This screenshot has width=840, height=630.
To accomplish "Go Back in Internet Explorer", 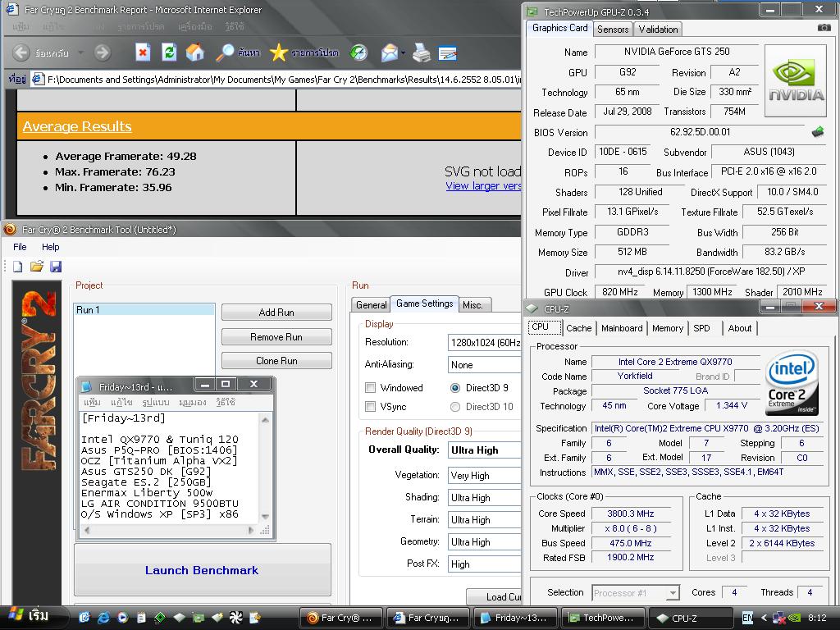I will (21, 52).
